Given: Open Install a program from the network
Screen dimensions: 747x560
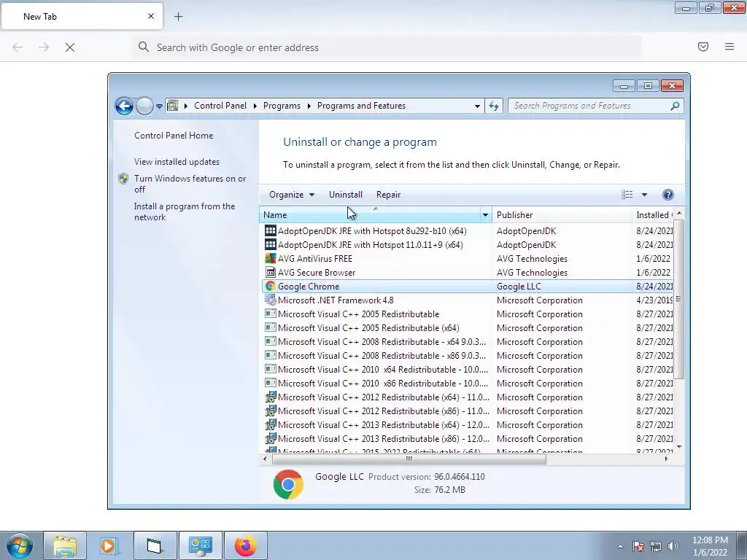Looking at the screenshot, I should 185,211.
